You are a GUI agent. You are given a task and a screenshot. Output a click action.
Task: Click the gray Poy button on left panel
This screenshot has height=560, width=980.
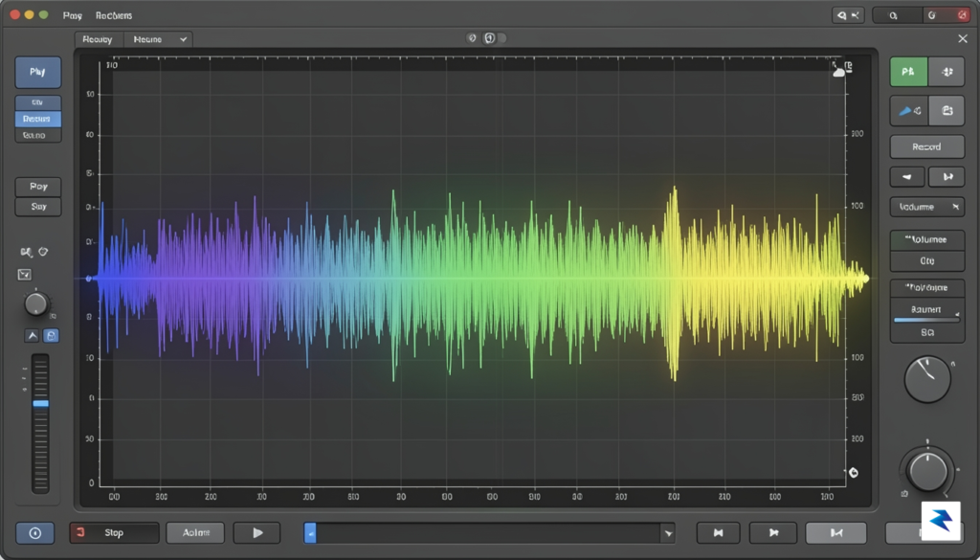[x=38, y=187]
